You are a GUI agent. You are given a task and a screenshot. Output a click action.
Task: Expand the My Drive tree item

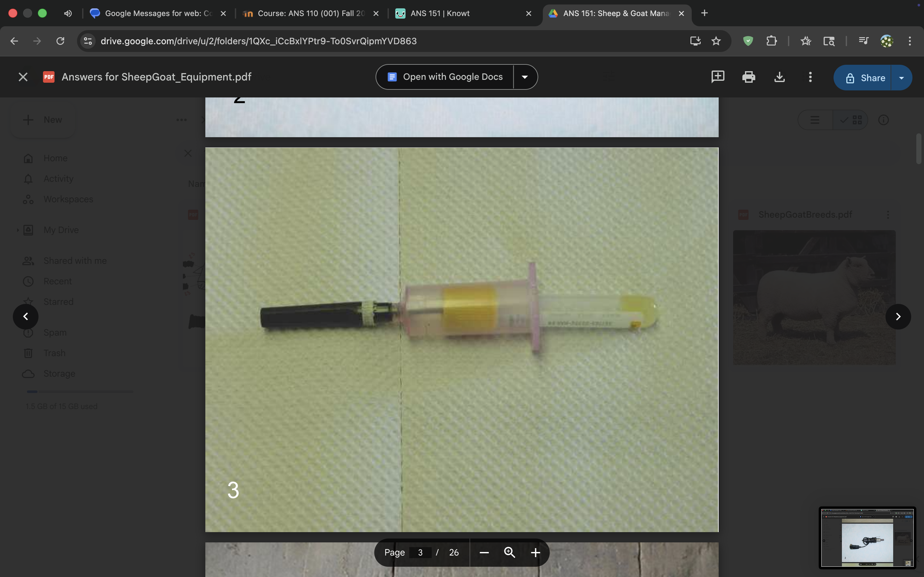17,230
